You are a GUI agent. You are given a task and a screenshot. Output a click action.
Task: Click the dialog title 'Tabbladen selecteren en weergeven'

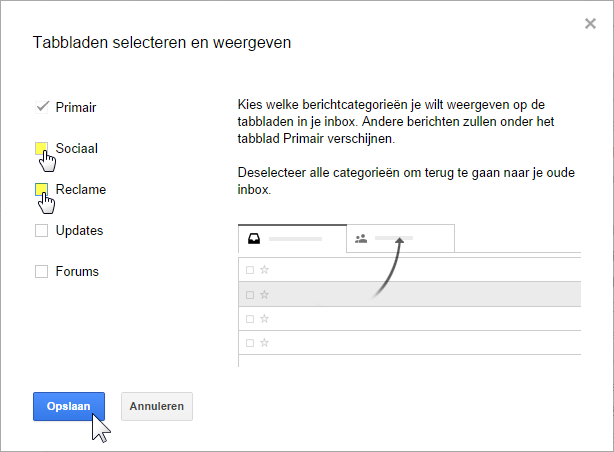pyautogui.click(x=162, y=42)
